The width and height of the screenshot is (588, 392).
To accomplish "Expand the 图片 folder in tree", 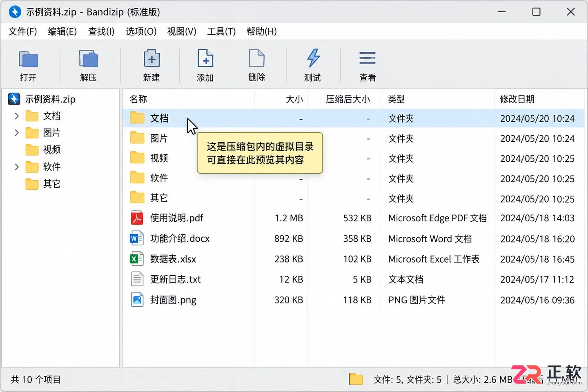I will pyautogui.click(x=17, y=133).
